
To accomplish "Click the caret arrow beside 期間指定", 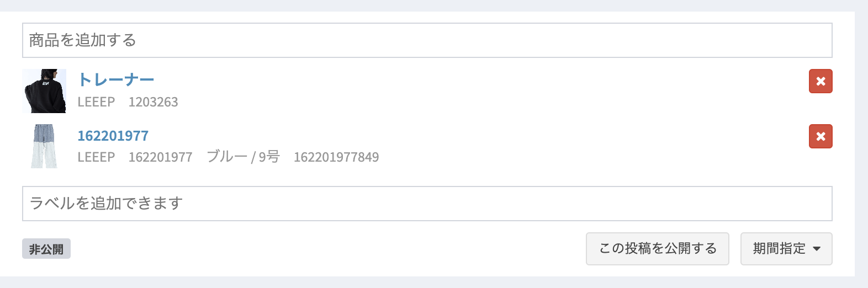I will click(x=817, y=249).
